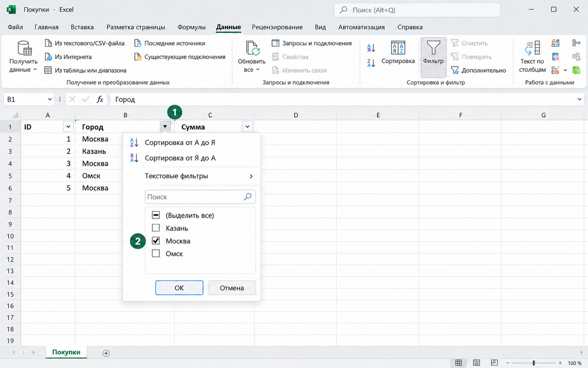The height and width of the screenshot is (368, 588).
Task: Open the green Data Model icon
Action: 576,70
